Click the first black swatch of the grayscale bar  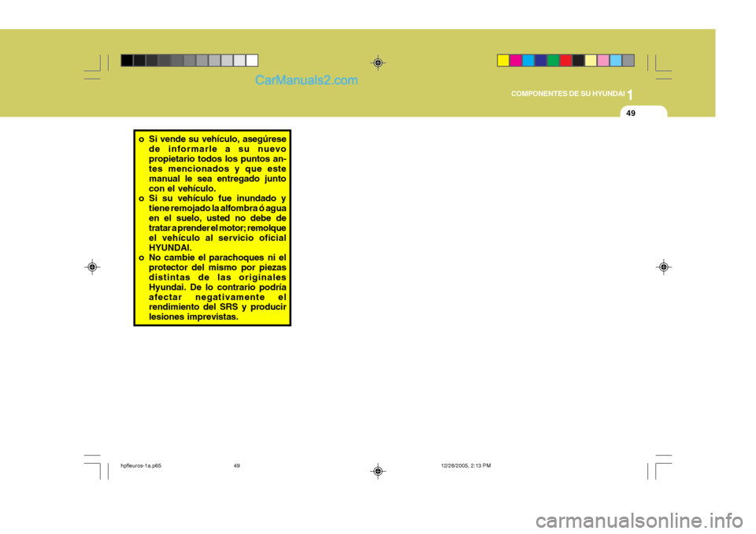[x=127, y=61]
